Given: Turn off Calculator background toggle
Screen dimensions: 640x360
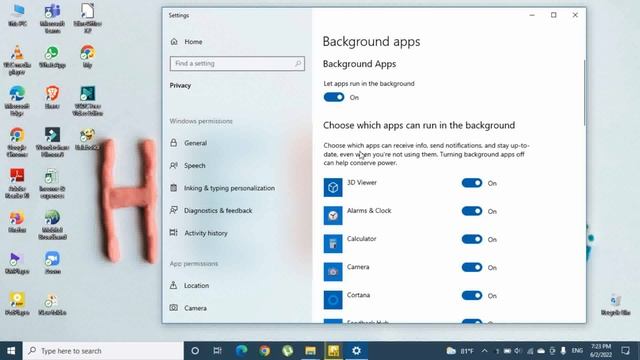Looking at the screenshot, I should [x=472, y=239].
